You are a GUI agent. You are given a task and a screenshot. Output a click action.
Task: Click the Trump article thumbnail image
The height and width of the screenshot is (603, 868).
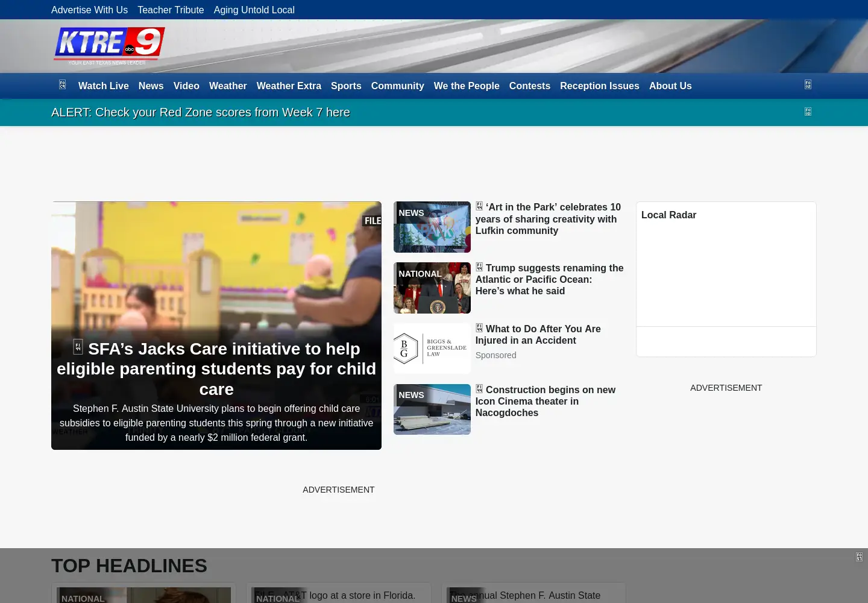432,288
